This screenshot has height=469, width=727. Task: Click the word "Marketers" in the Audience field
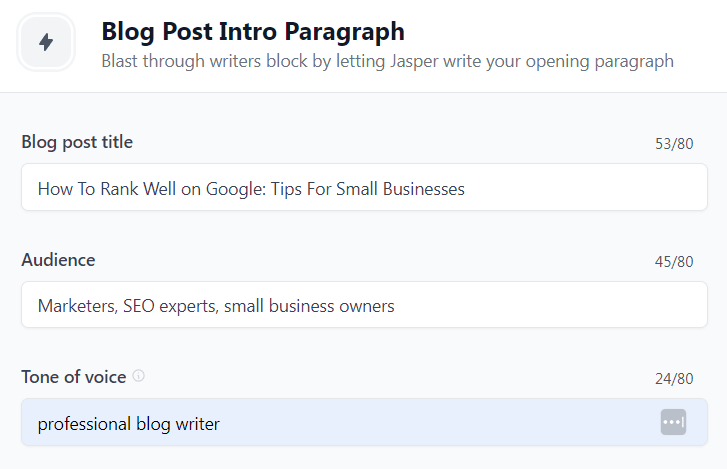pos(76,306)
